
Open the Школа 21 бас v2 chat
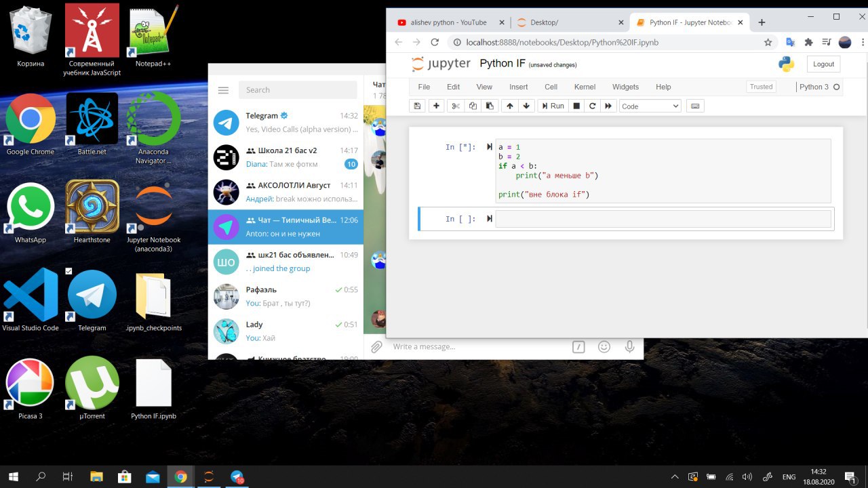285,157
